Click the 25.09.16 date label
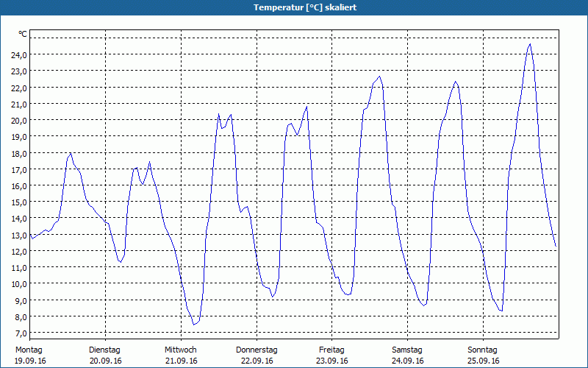Image resolution: width=588 pixels, height=368 pixels. click(x=484, y=361)
